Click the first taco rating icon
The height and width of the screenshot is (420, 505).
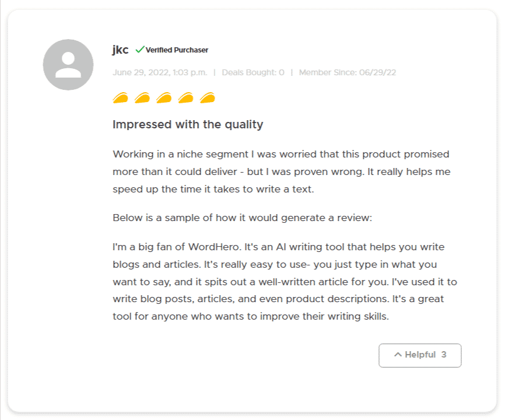pos(121,97)
